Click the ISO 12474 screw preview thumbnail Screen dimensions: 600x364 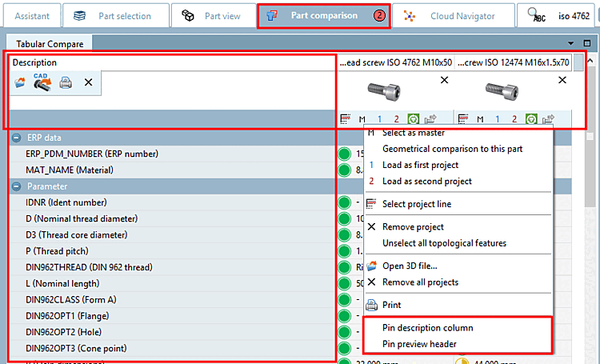[x=502, y=91]
